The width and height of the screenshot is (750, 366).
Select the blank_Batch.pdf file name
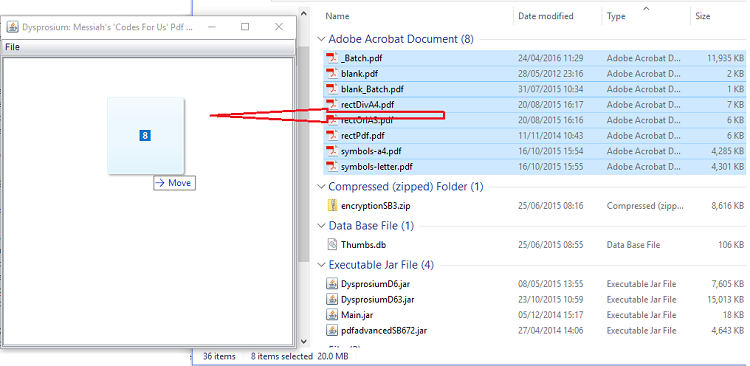(x=372, y=89)
